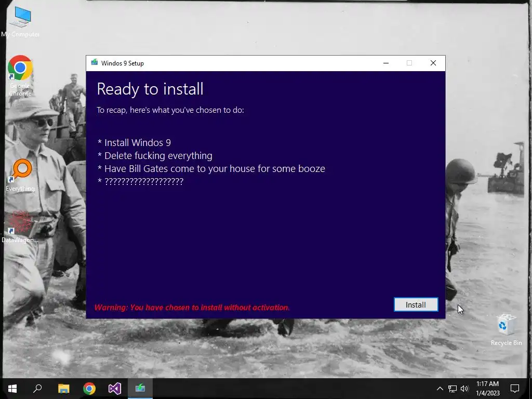Open the volume control tray icon

tap(464, 389)
